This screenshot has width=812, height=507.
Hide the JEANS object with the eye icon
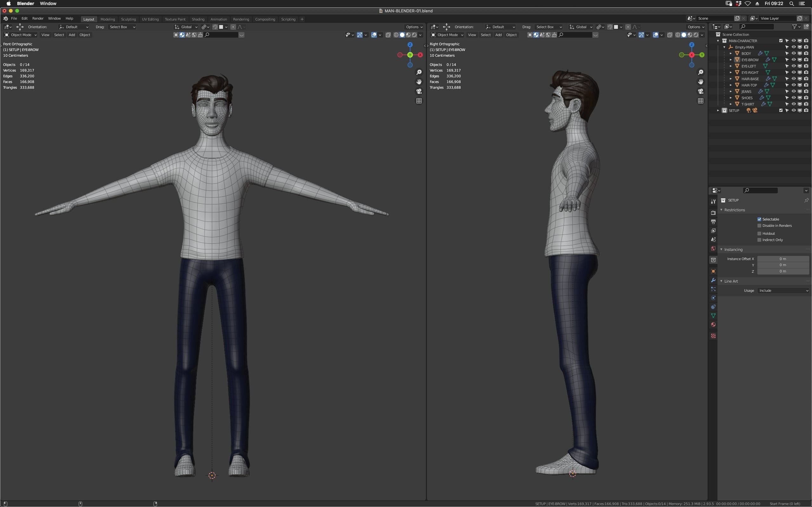point(794,92)
